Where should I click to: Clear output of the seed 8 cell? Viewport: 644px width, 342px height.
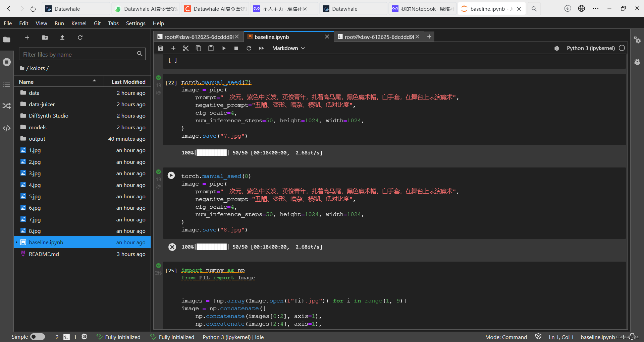tap(172, 247)
